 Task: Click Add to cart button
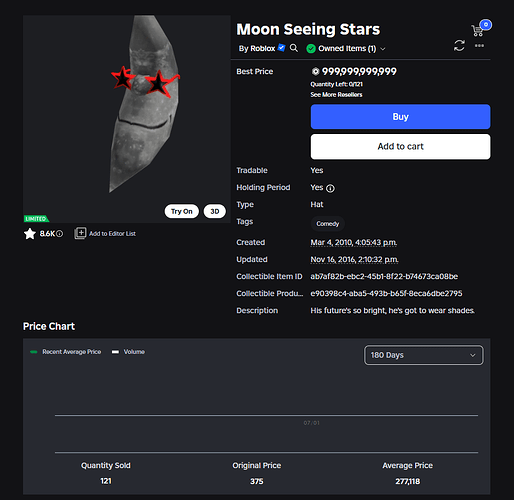click(400, 146)
